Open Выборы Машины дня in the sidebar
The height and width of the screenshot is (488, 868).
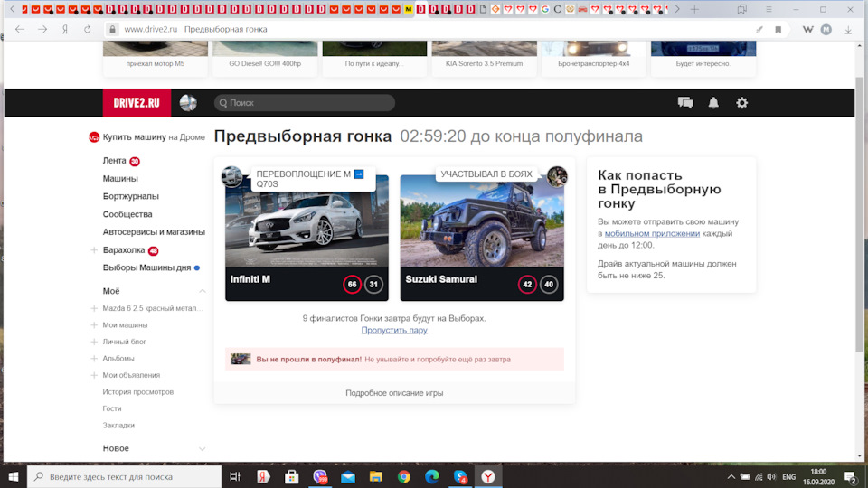(146, 267)
